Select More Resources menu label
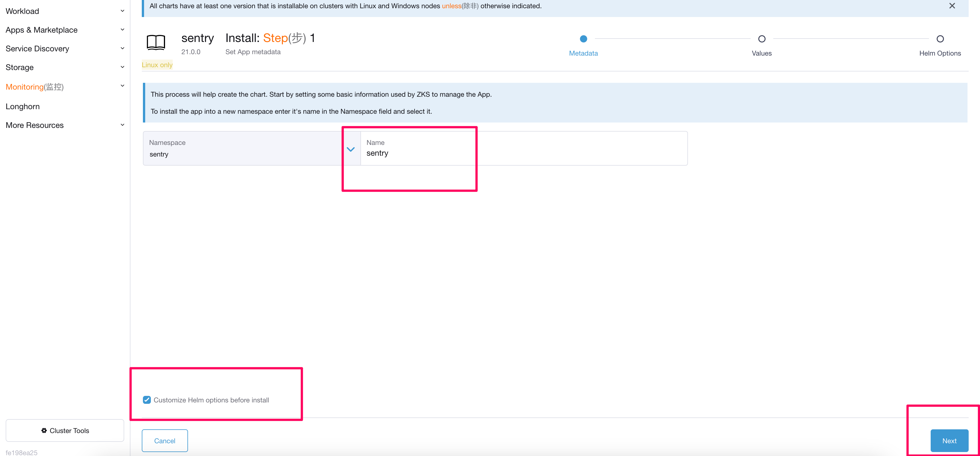This screenshot has width=980, height=456. (x=35, y=125)
